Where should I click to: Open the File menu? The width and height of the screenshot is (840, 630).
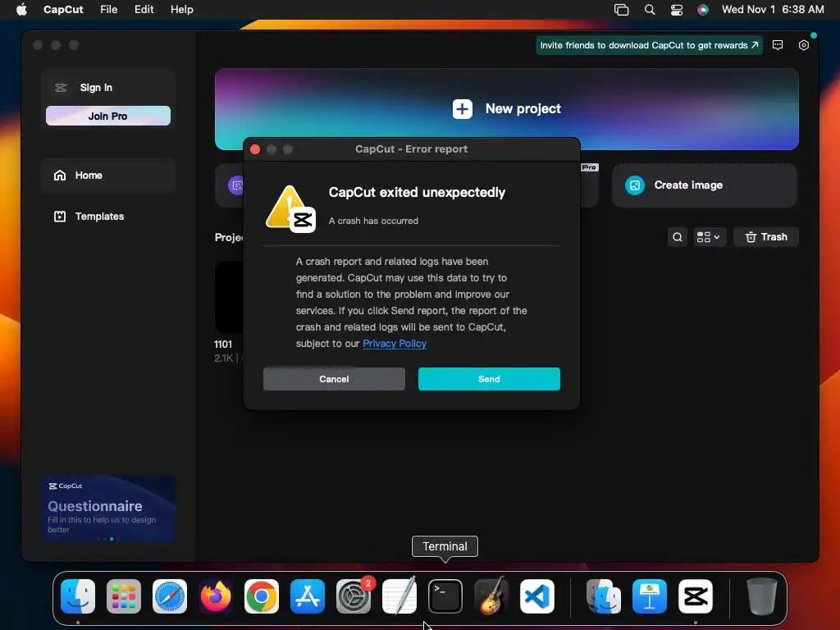(x=109, y=10)
